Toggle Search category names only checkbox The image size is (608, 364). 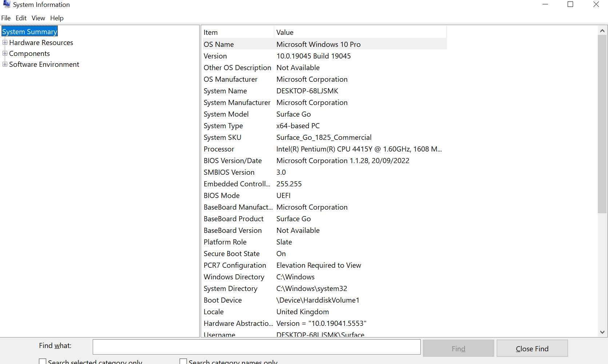tap(183, 362)
